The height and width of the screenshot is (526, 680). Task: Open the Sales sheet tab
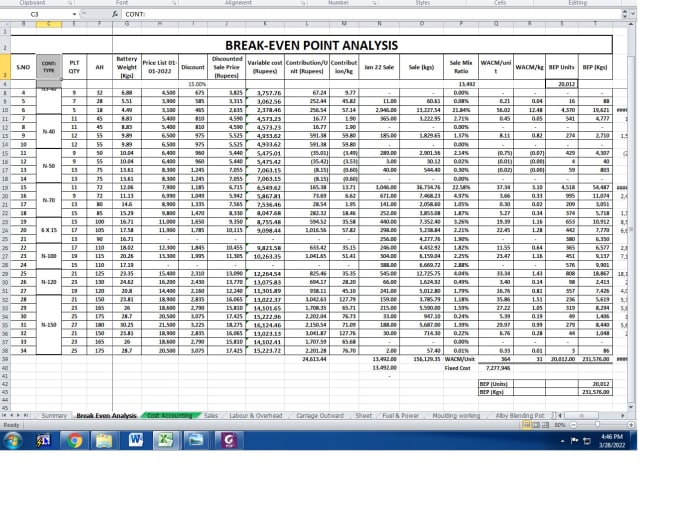tap(211, 415)
